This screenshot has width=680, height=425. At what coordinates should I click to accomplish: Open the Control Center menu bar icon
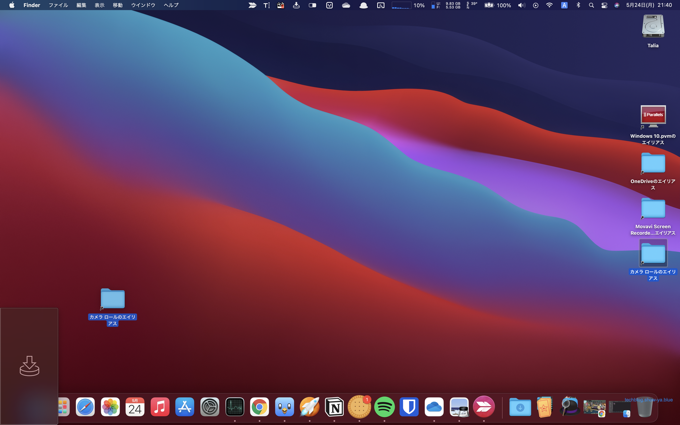[604, 5]
